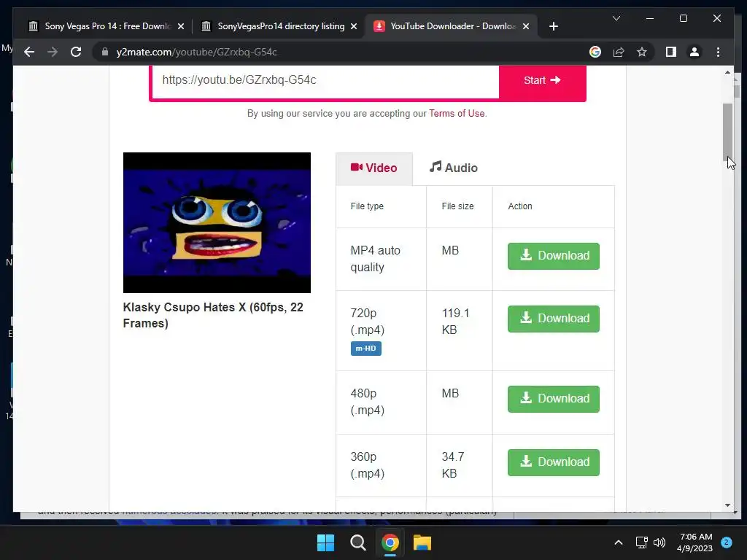The height and width of the screenshot is (560, 747).
Task: Open Chrome's three-dot menu
Action: [718, 52]
